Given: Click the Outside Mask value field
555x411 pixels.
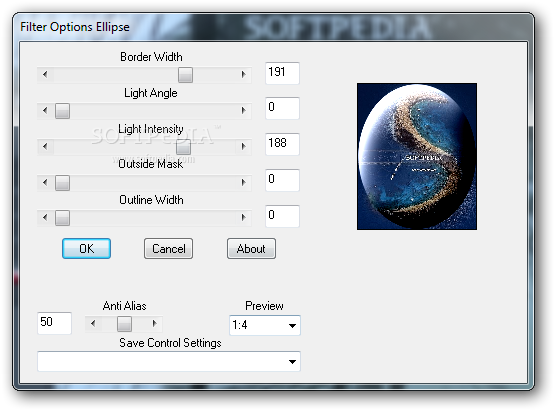Looking at the screenshot, I should tap(282, 180).
